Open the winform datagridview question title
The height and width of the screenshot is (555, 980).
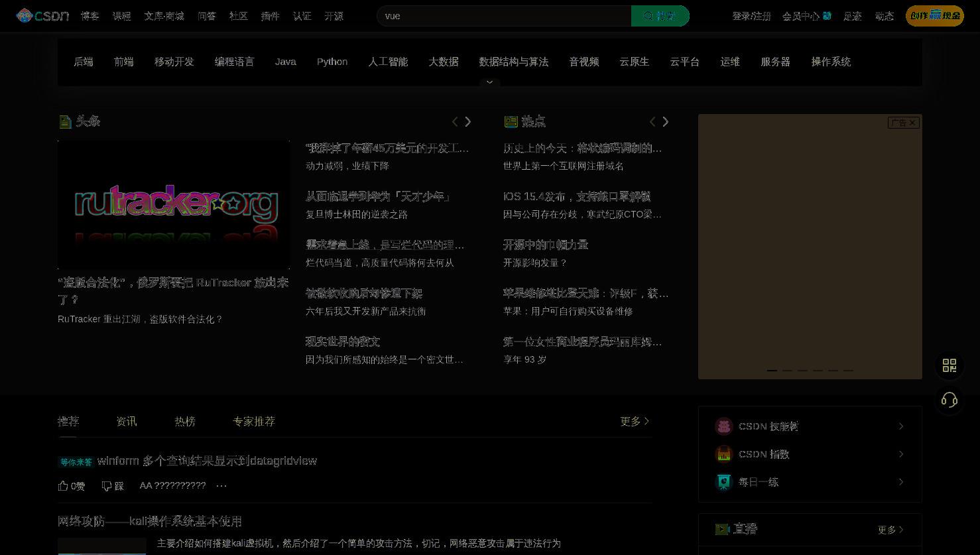(207, 461)
